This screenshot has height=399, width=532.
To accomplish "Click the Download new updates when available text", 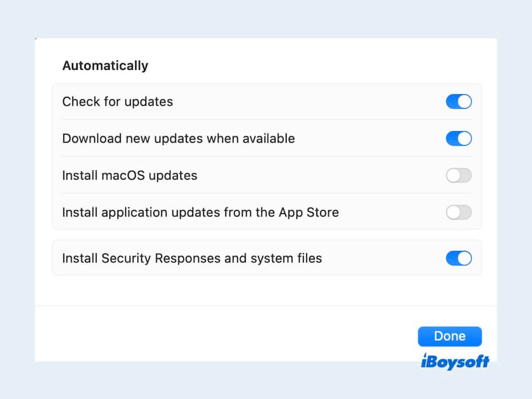I will tap(178, 138).
